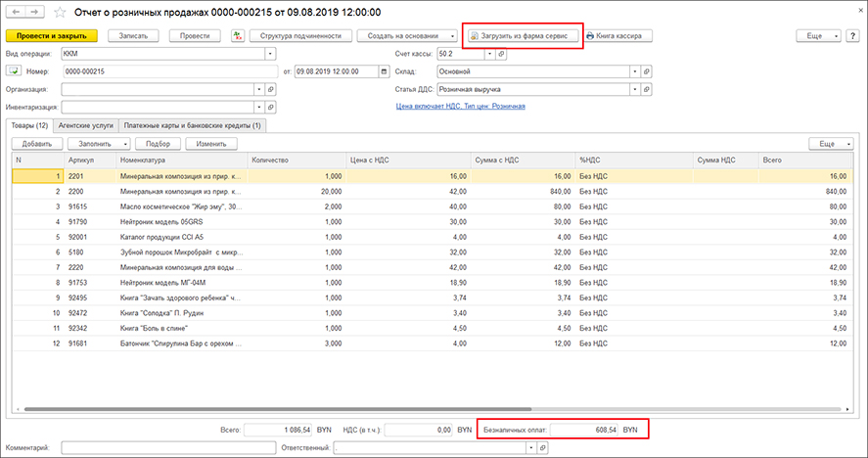Click the help question mark button
The width and height of the screenshot is (868, 458).
click(x=851, y=35)
